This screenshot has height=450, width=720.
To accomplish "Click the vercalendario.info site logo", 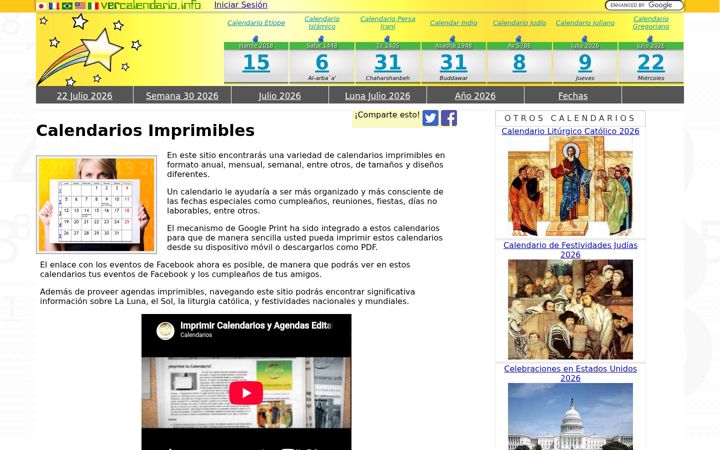I will click(x=151, y=6).
